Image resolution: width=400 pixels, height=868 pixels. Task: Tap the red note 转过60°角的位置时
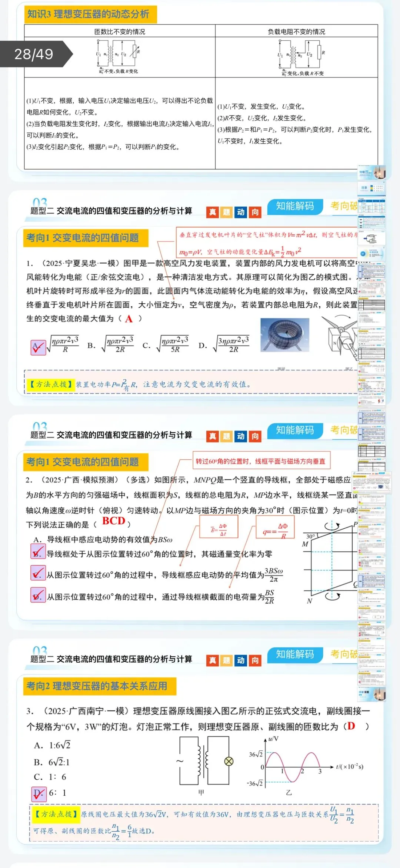coord(261,461)
